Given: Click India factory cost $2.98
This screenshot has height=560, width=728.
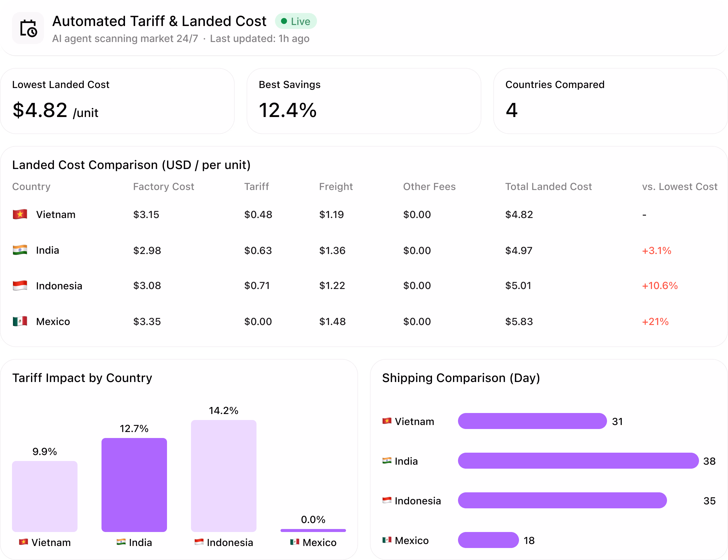Looking at the screenshot, I should (x=147, y=250).
